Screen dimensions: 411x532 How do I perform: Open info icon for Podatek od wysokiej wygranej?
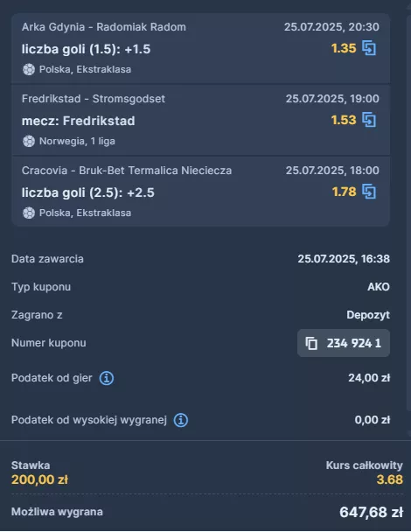(x=181, y=420)
